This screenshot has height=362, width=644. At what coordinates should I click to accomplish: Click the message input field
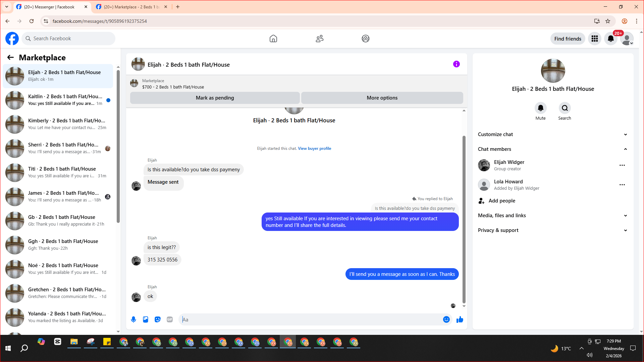tap(311, 319)
